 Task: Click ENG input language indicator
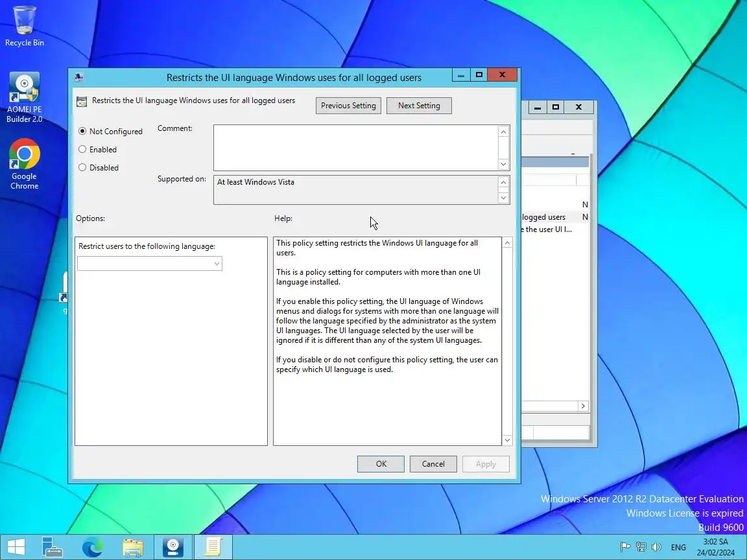678,547
